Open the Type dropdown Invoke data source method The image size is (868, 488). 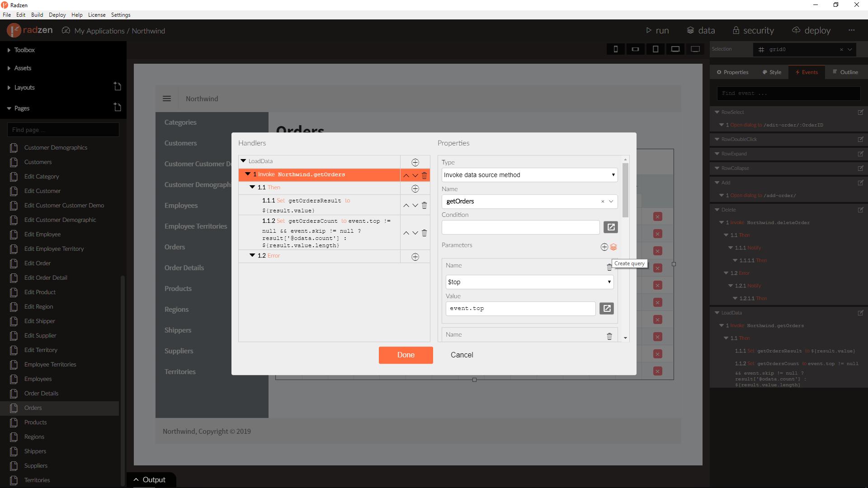tap(529, 175)
